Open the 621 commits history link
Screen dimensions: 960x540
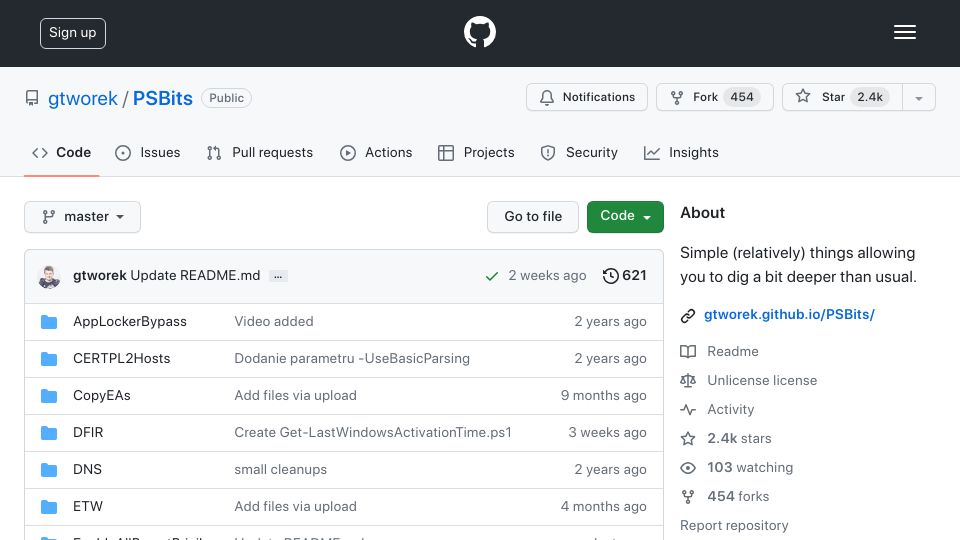(x=624, y=276)
